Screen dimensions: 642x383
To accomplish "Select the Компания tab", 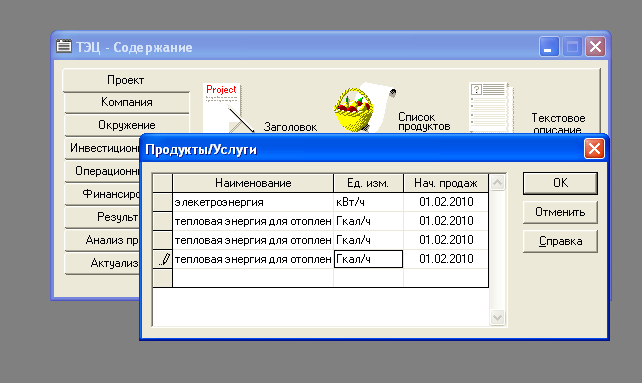I will coord(127,102).
